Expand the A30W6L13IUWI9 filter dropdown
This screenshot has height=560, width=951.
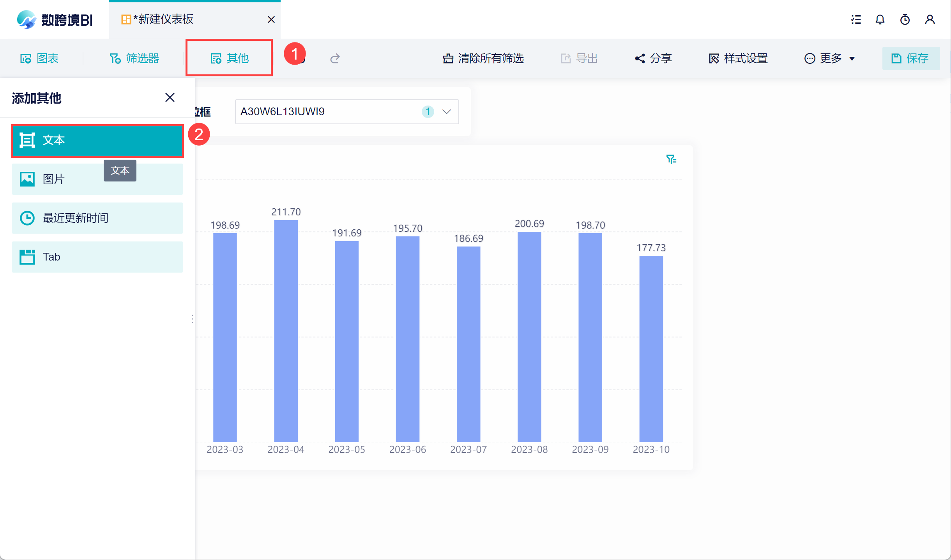tap(447, 112)
